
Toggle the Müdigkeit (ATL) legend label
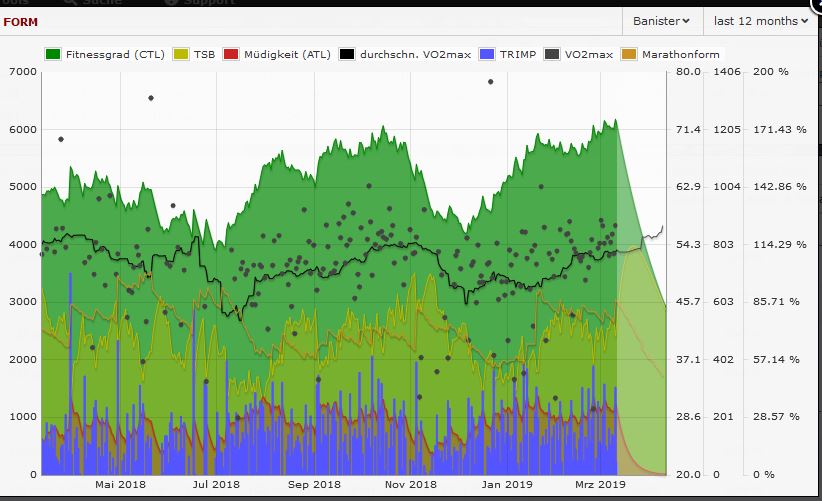click(x=288, y=53)
